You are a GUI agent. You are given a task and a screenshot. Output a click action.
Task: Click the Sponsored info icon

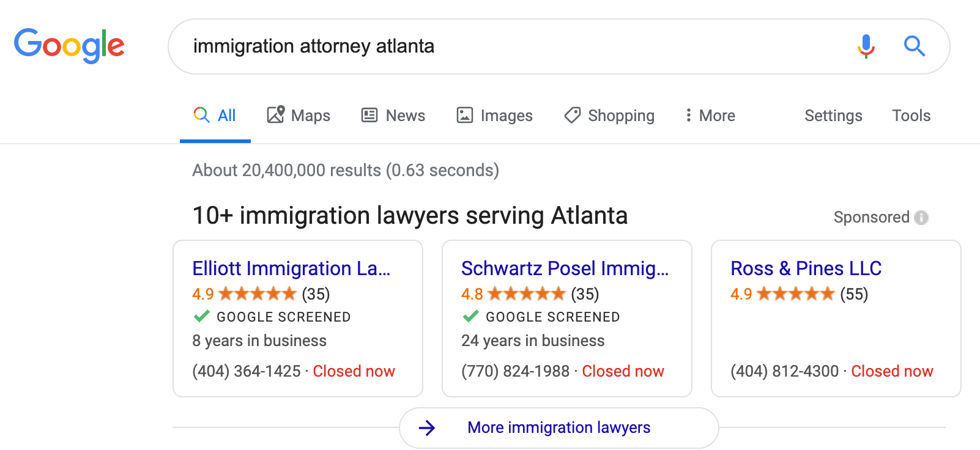[921, 217]
